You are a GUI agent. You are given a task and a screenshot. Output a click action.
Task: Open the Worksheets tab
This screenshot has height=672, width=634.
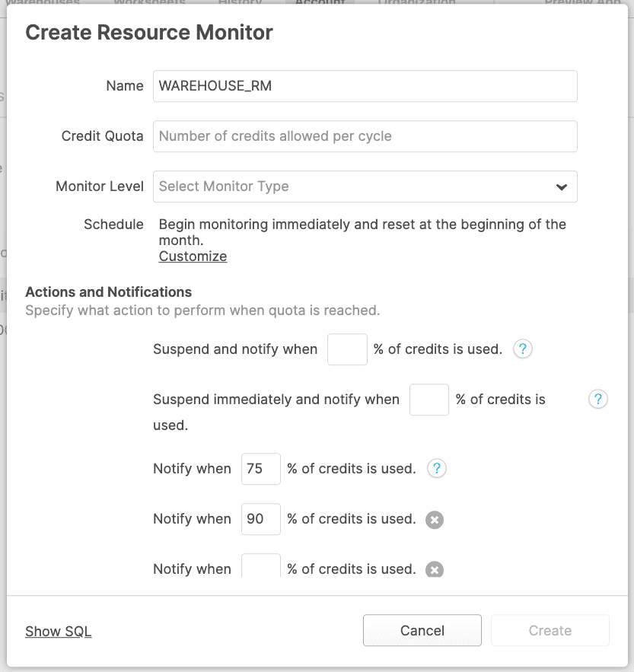(149, 4)
